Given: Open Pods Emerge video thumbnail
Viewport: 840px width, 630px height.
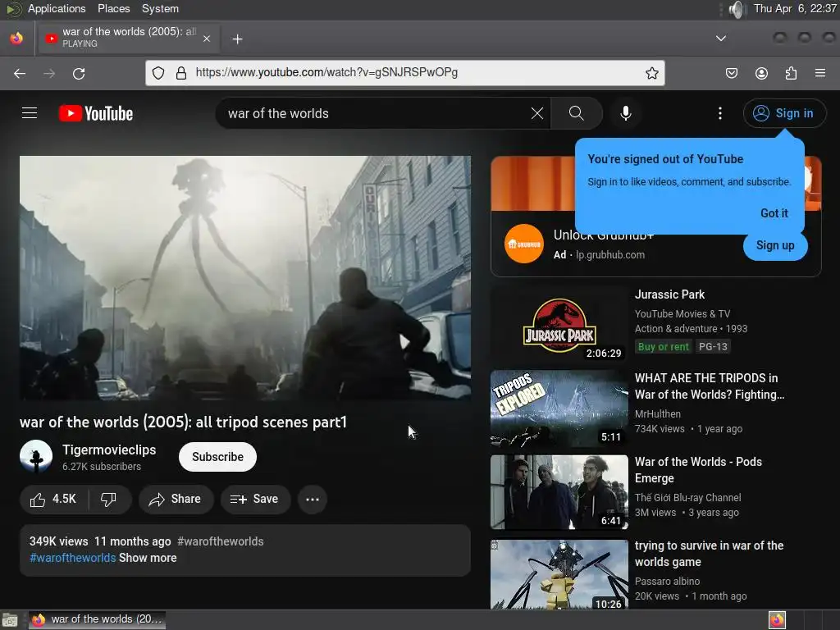Looking at the screenshot, I should tap(559, 492).
